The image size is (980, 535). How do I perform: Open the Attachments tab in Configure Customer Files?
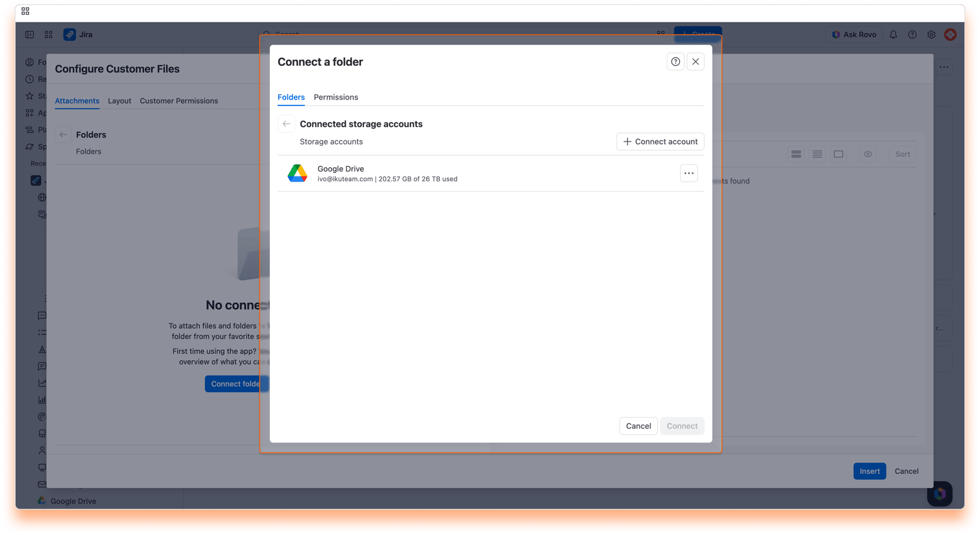pyautogui.click(x=77, y=101)
